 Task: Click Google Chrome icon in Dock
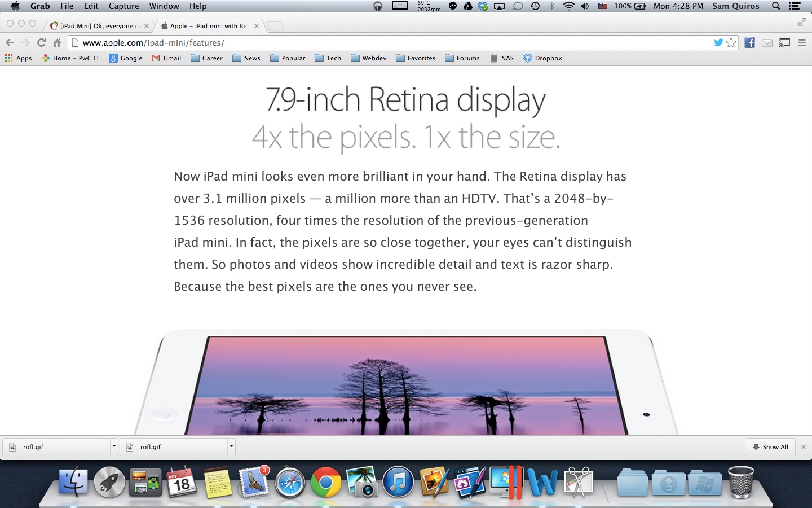[x=326, y=483]
